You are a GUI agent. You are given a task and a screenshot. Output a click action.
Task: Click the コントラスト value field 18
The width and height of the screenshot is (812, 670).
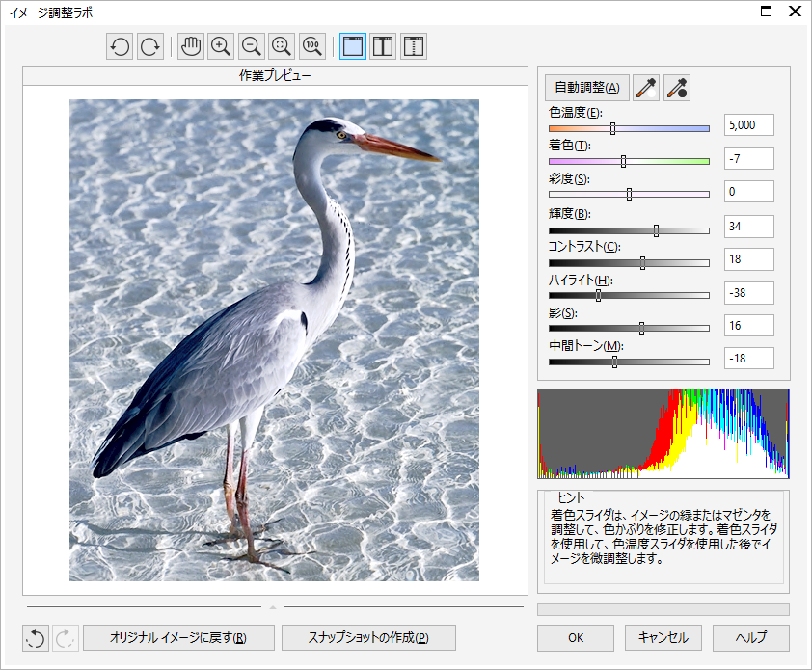748,259
